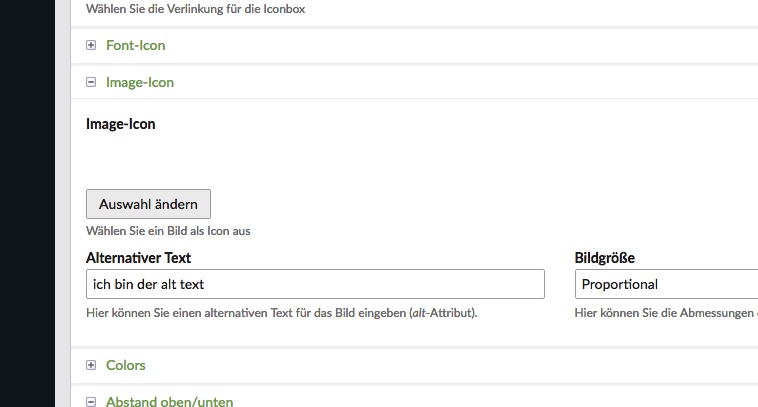Click the Verlinkung für die Iconbox hint
This screenshot has width=758, height=407.
coord(195,9)
